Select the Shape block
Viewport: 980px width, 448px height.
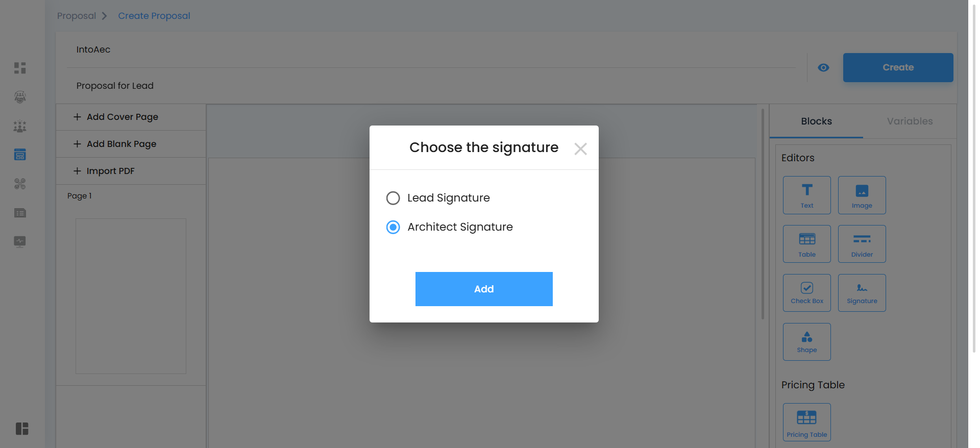tap(806, 342)
